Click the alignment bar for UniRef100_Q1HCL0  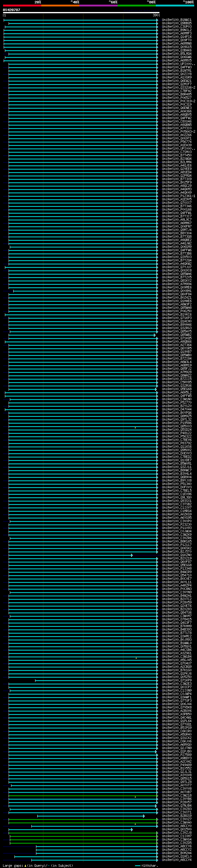click(x=86, y=857)
